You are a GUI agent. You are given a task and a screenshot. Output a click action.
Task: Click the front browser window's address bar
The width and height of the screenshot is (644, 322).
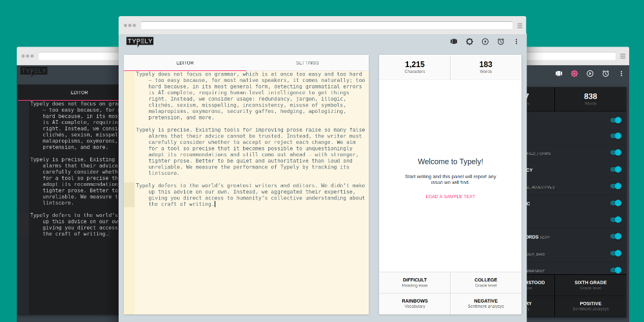(x=327, y=26)
